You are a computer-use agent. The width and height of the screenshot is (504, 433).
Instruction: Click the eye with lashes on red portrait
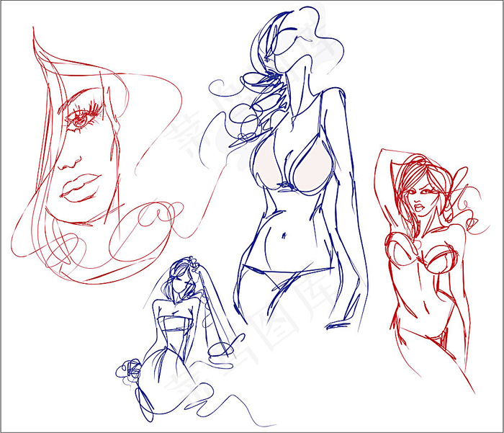pos(84,117)
